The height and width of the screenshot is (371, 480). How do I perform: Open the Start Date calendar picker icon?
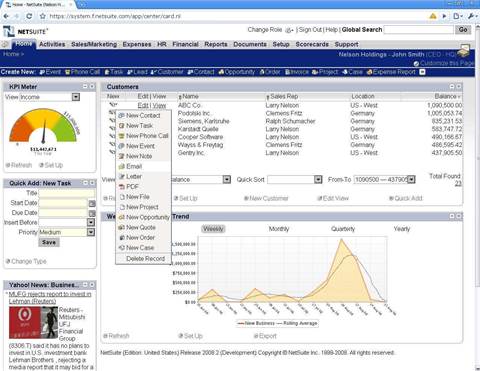click(x=92, y=203)
